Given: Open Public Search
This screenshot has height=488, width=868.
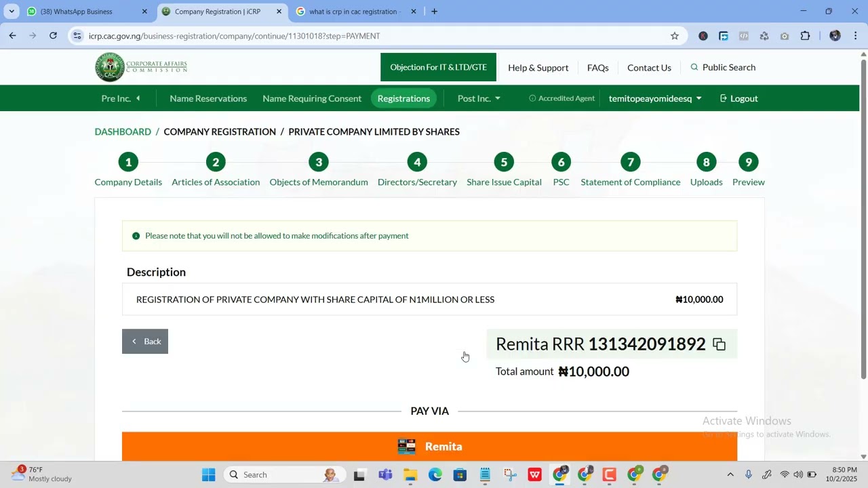Looking at the screenshot, I should click(723, 67).
